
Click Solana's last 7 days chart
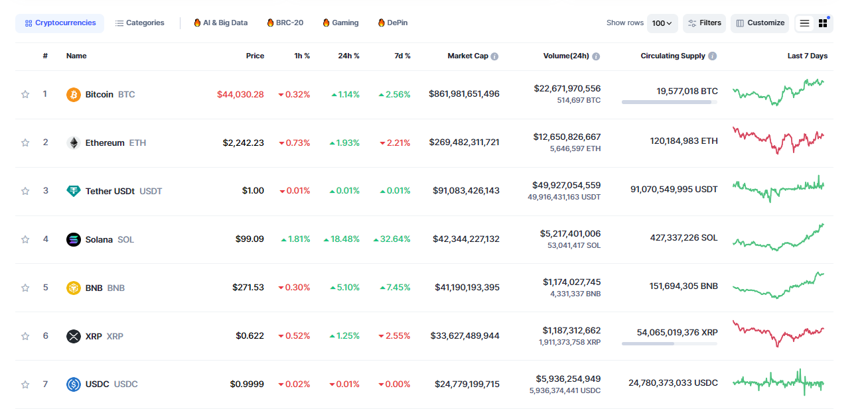tap(778, 238)
